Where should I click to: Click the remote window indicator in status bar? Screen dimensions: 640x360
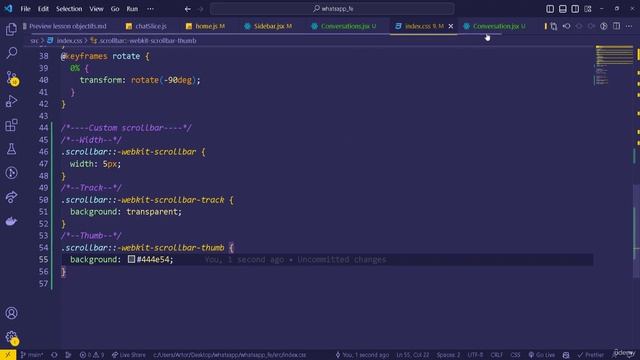pyautogui.click(x=8, y=355)
